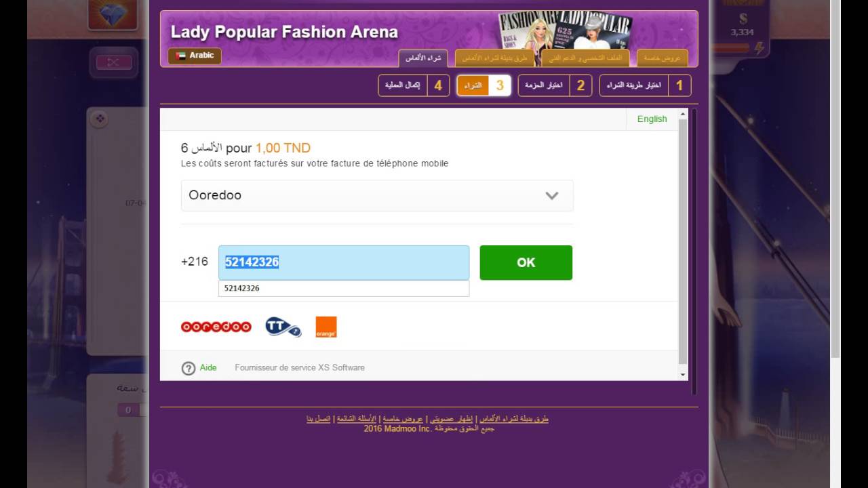Click the payment frame scrollbar down arrow
The height and width of the screenshot is (488, 868).
pos(683,374)
